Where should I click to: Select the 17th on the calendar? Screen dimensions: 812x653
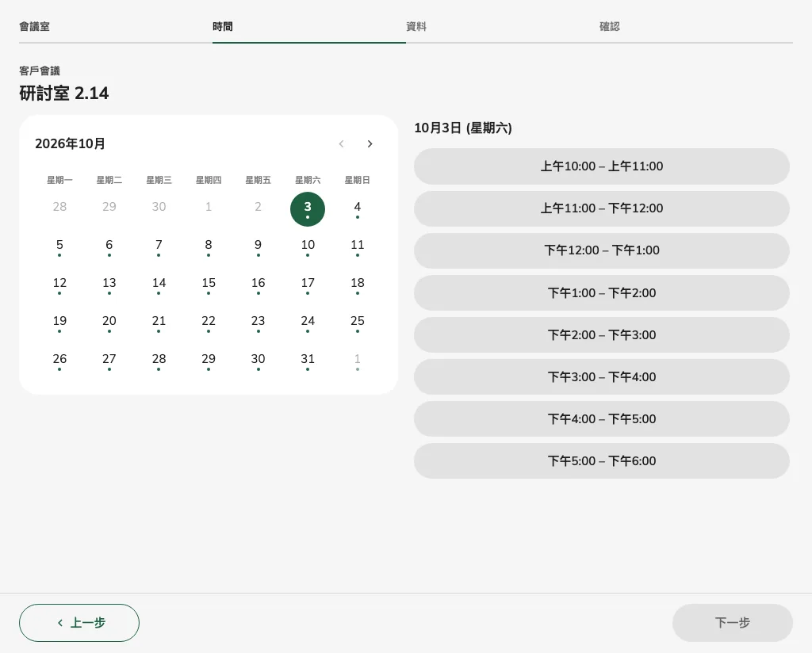(x=308, y=285)
